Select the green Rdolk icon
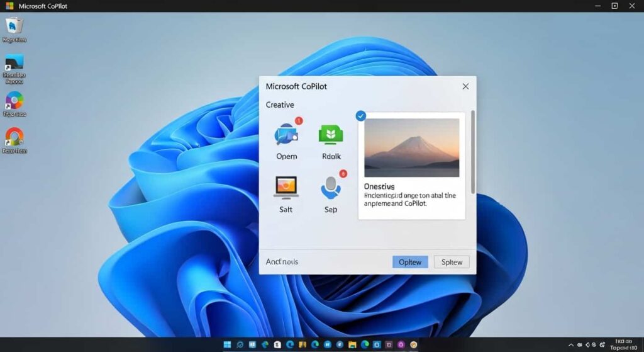Viewport: 644px width, 352px height. click(331, 135)
